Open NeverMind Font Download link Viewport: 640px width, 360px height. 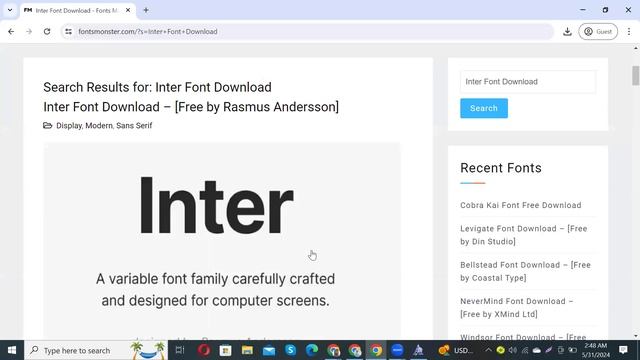point(517,308)
